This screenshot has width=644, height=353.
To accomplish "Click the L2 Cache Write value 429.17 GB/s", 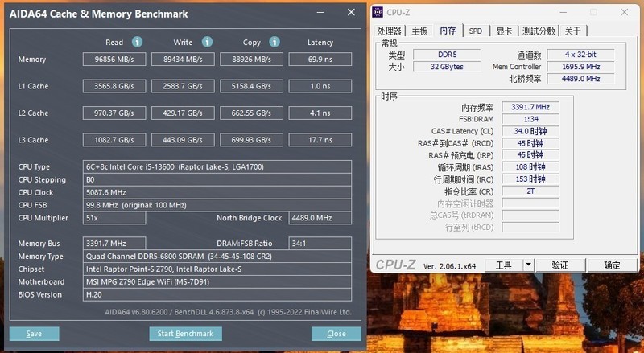I will 183,113.
